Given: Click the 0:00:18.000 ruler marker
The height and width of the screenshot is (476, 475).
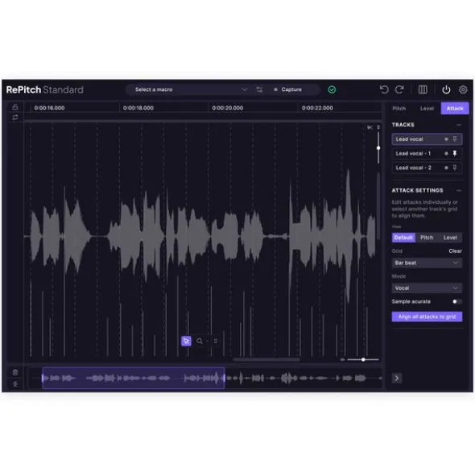Looking at the screenshot, I should [138, 108].
